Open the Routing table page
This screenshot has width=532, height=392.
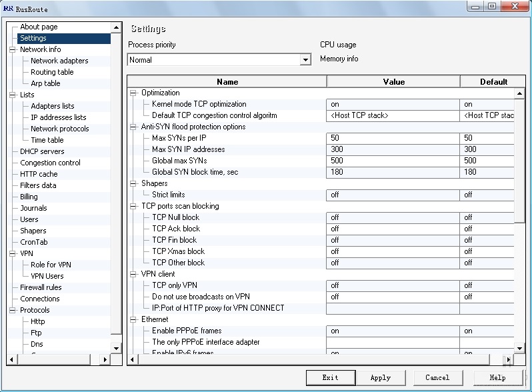52,72
